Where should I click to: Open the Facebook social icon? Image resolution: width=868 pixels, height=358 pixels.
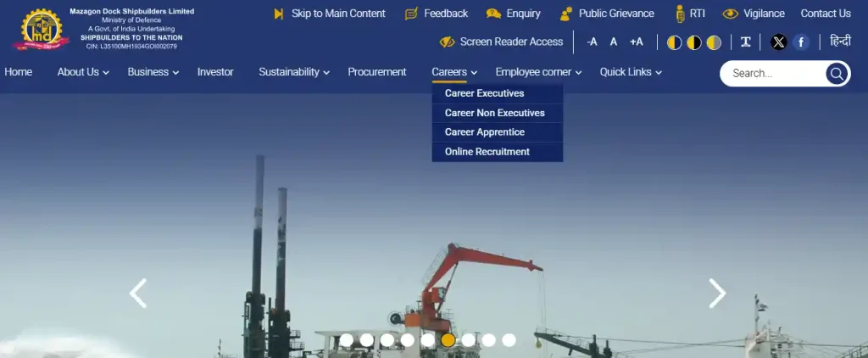800,42
